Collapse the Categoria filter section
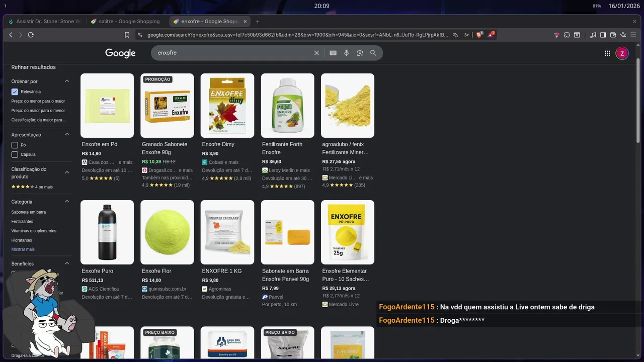 [67, 202]
